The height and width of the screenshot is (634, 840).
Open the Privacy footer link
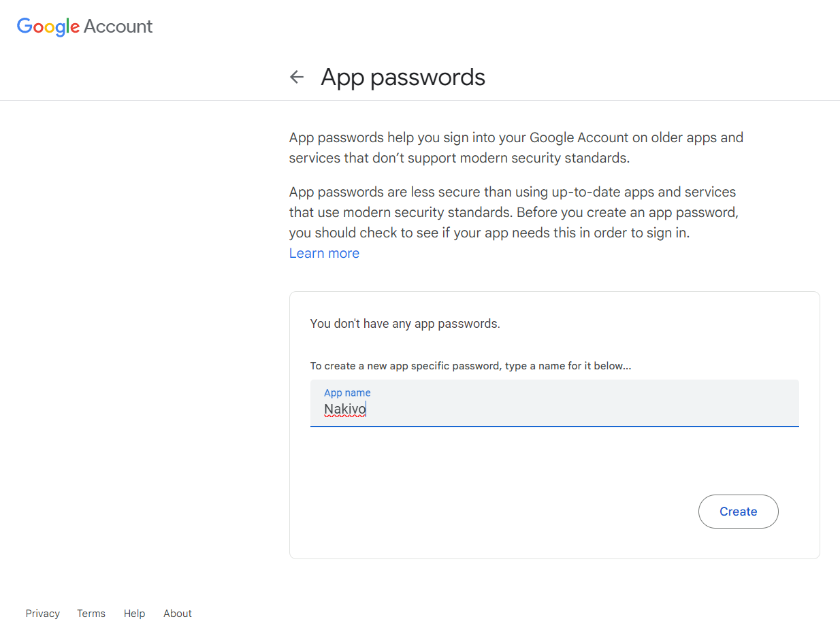(43, 614)
